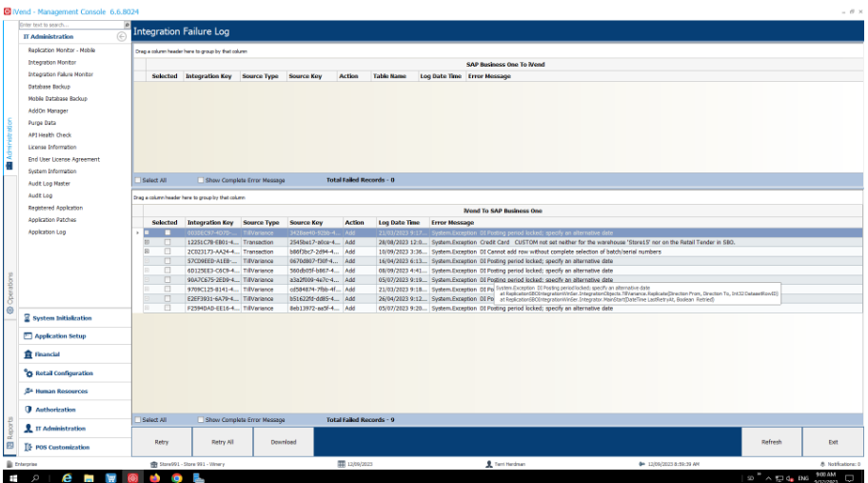Open the Windows action center icon
The image size is (868, 483).
click(850, 478)
